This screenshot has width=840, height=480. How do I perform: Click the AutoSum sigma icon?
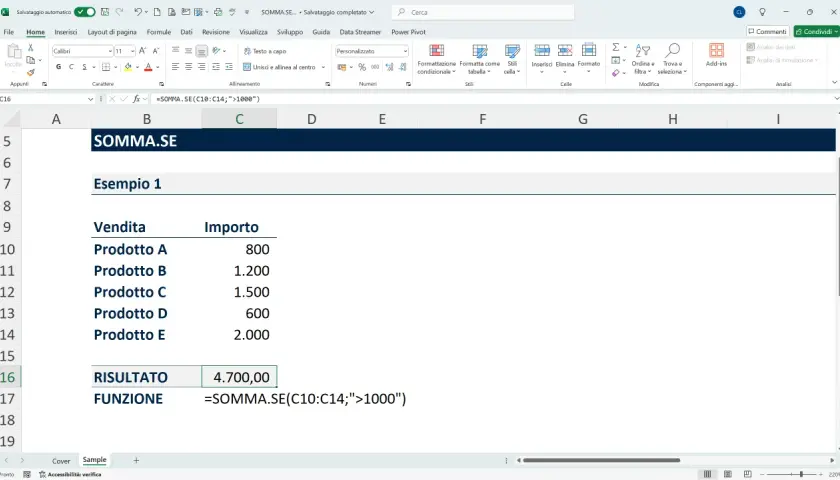616,48
